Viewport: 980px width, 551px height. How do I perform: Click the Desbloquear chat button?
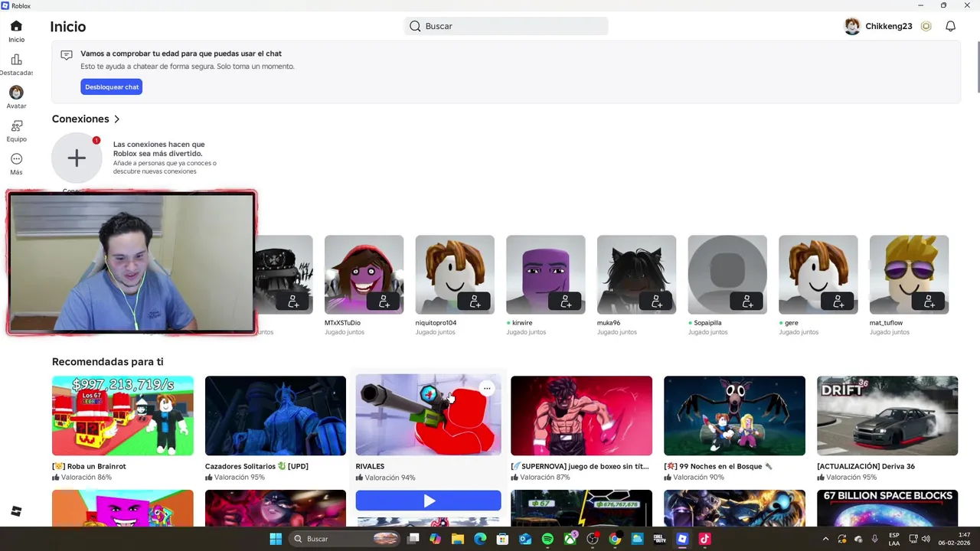112,87
